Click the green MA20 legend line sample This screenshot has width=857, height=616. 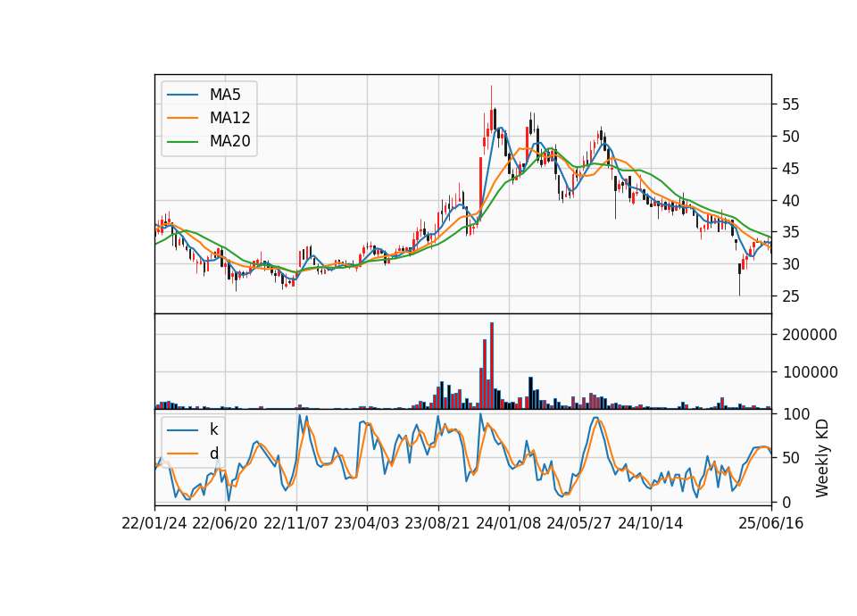pyautogui.click(x=182, y=141)
